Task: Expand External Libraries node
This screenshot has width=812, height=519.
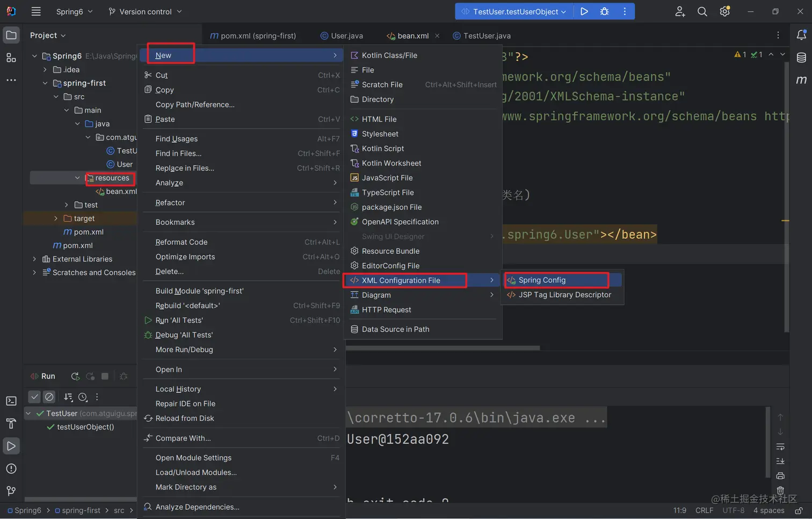Action: click(x=34, y=259)
